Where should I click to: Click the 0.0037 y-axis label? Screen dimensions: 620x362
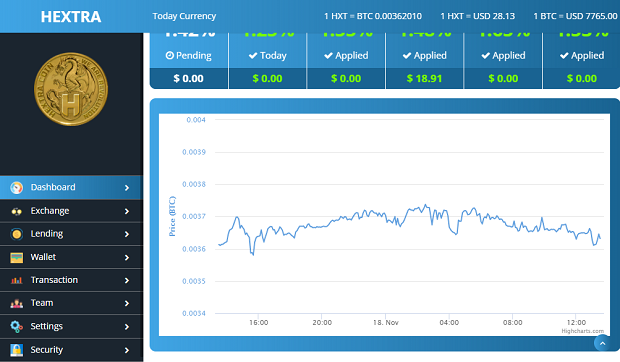pos(194,217)
